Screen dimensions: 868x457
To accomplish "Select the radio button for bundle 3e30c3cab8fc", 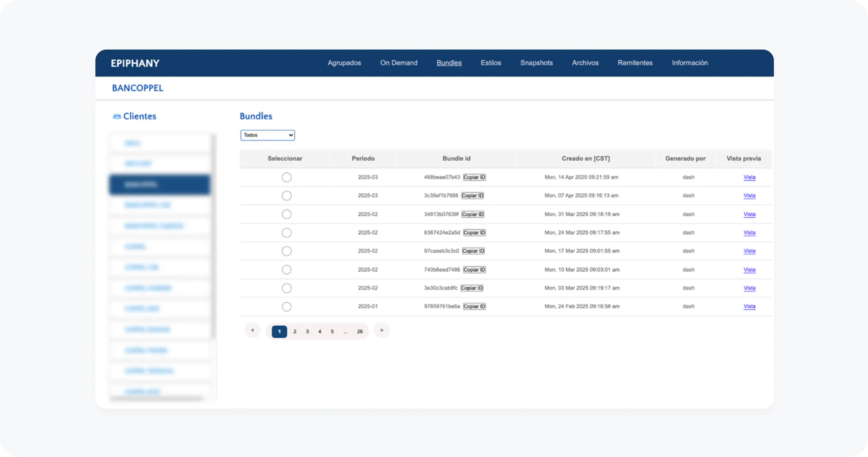I will (286, 288).
